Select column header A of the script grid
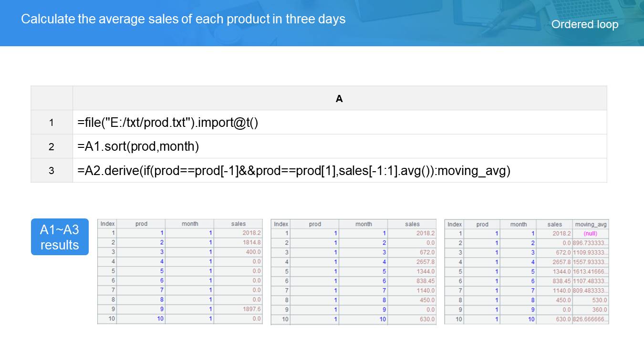 coord(339,99)
